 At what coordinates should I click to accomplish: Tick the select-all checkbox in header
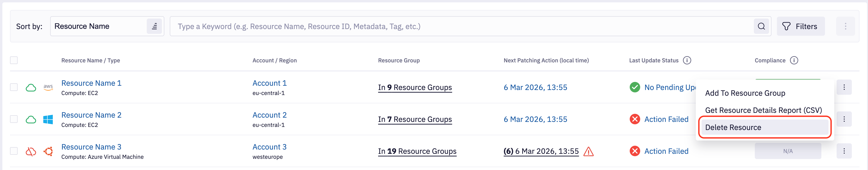point(14,60)
